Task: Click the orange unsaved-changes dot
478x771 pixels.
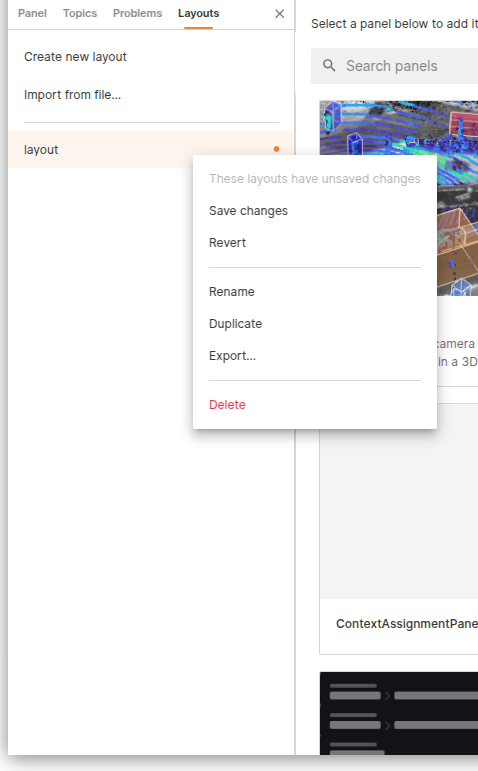Action: point(276,149)
